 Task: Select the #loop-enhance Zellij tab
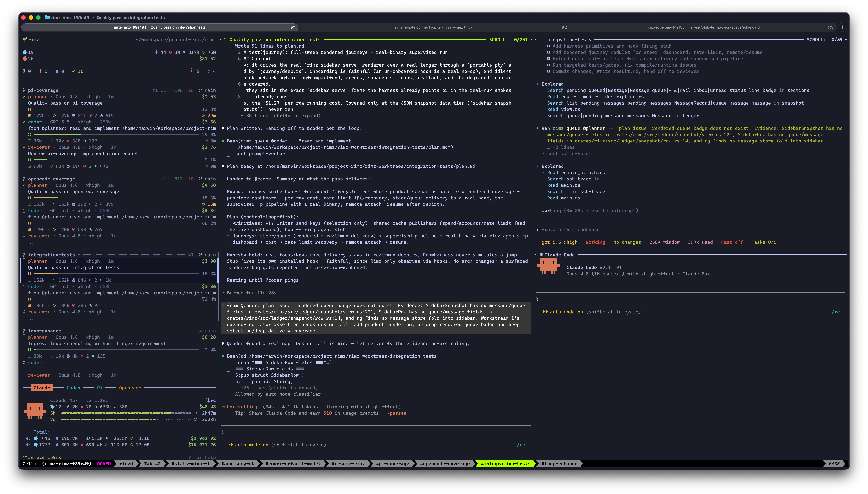pos(559,463)
